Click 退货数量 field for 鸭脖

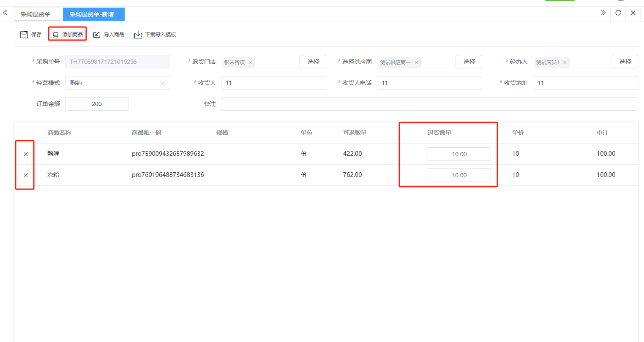click(459, 154)
